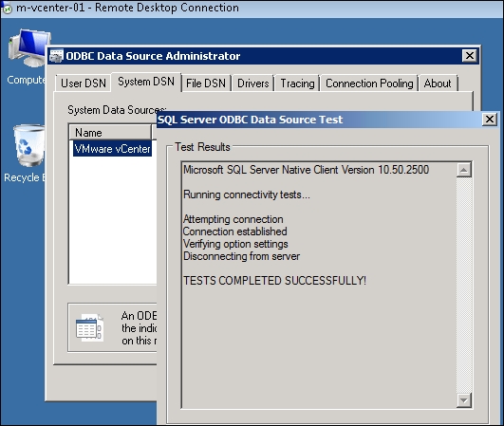This screenshot has width=504, height=426.
Task: Close the SQL Server ODBC Data Source Test dialog
Action: tap(490, 120)
